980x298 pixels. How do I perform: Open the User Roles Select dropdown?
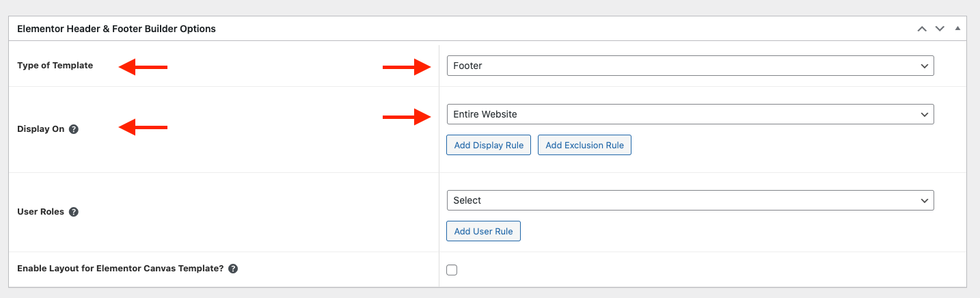pyautogui.click(x=690, y=200)
